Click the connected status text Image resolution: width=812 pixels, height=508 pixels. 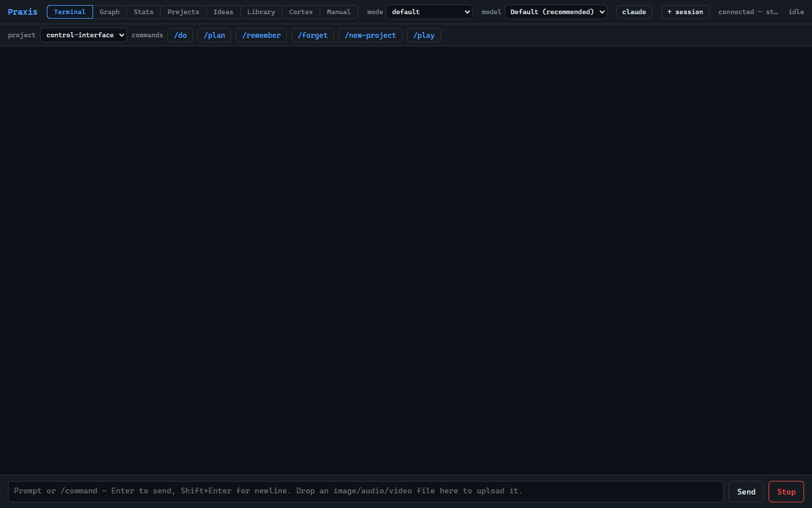(x=748, y=12)
